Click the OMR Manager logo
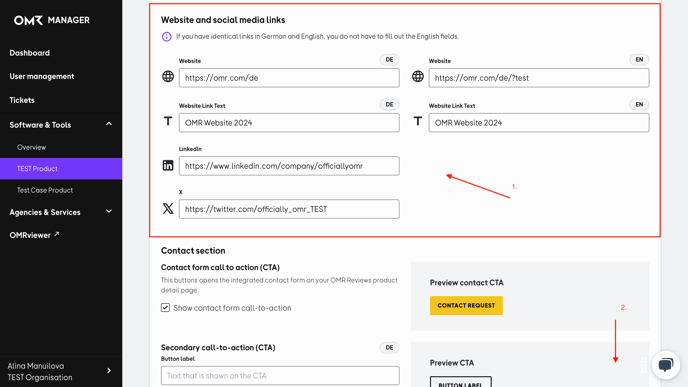The image size is (688, 387). 51,20
